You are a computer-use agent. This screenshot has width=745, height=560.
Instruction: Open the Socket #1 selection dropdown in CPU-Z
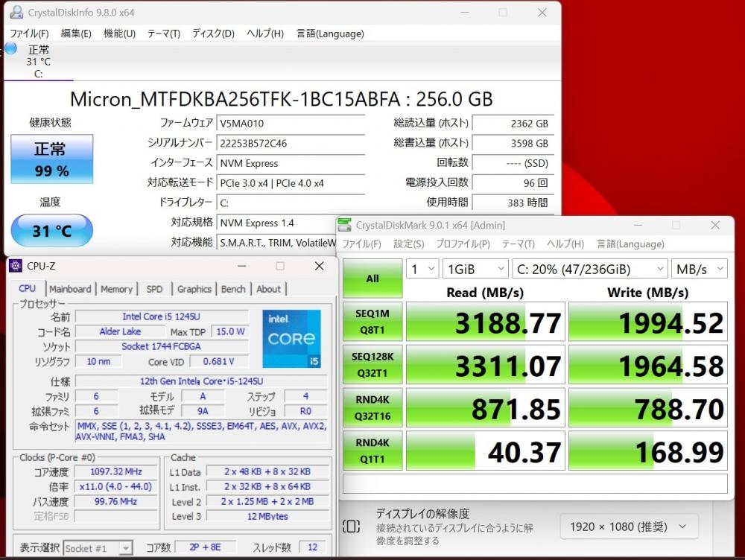98,548
